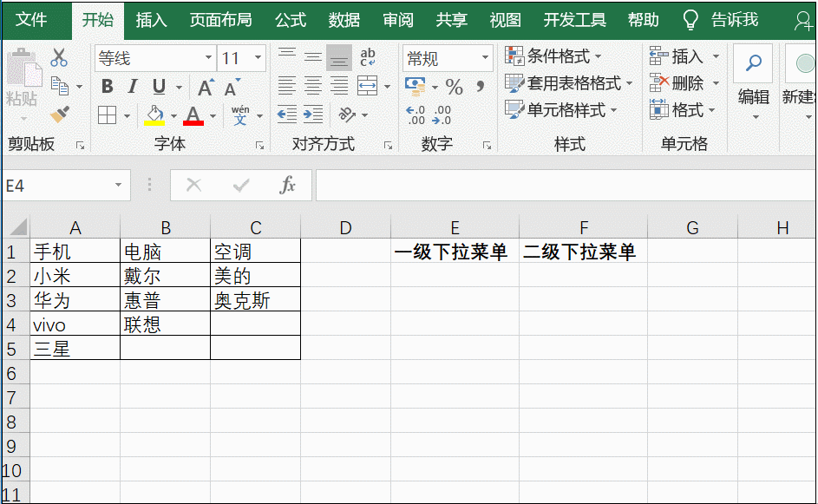This screenshot has height=504, width=818.
Task: Open 文件 file tab
Action: coord(31,20)
